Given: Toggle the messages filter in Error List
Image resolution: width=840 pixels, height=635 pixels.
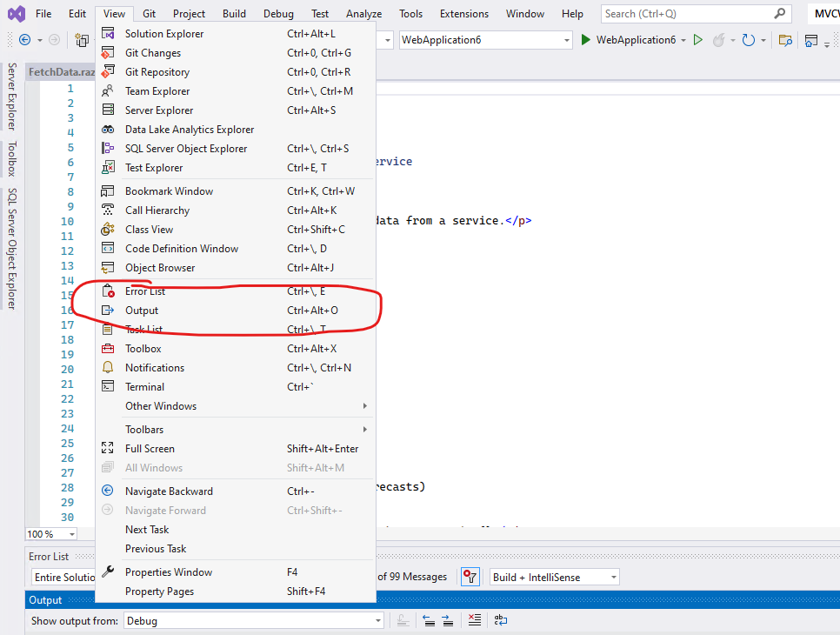Looking at the screenshot, I should (470, 577).
